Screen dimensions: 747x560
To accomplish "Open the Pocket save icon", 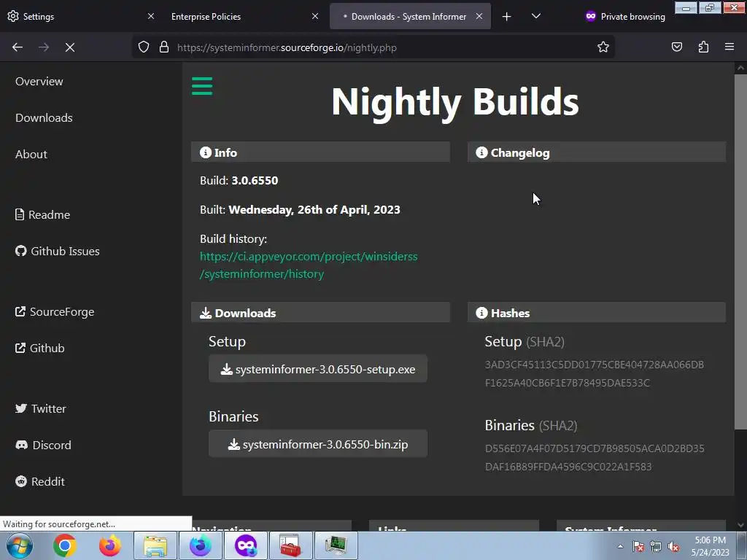I will pos(677,47).
